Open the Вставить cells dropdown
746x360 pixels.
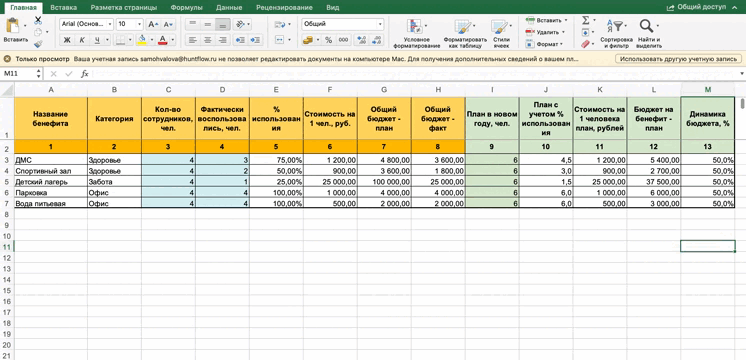547,20
